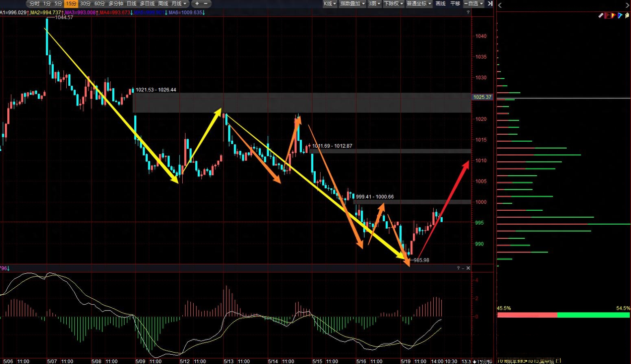Click the yellow notes icon in chip panel
The width and height of the screenshot is (631, 364).
(x=627, y=15)
